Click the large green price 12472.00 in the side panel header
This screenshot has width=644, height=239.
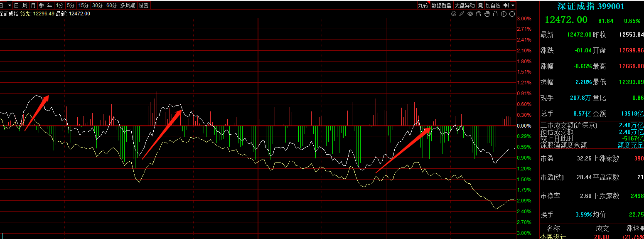566,20
